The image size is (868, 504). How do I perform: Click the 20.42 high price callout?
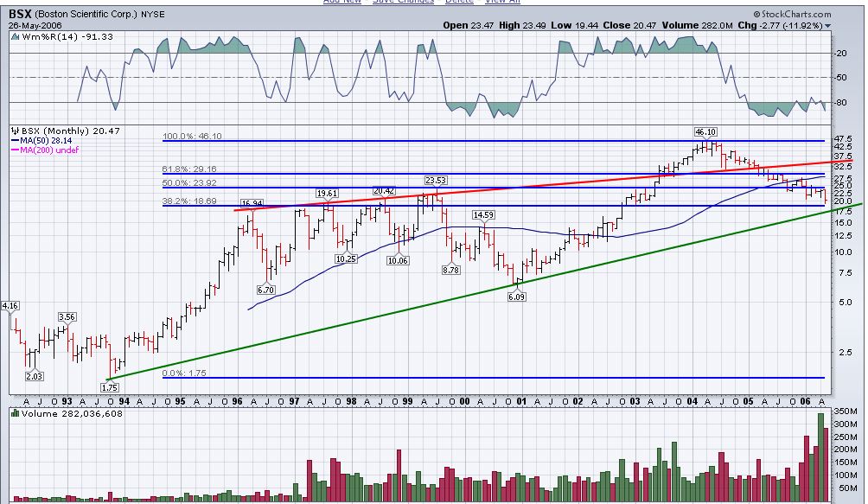point(384,191)
